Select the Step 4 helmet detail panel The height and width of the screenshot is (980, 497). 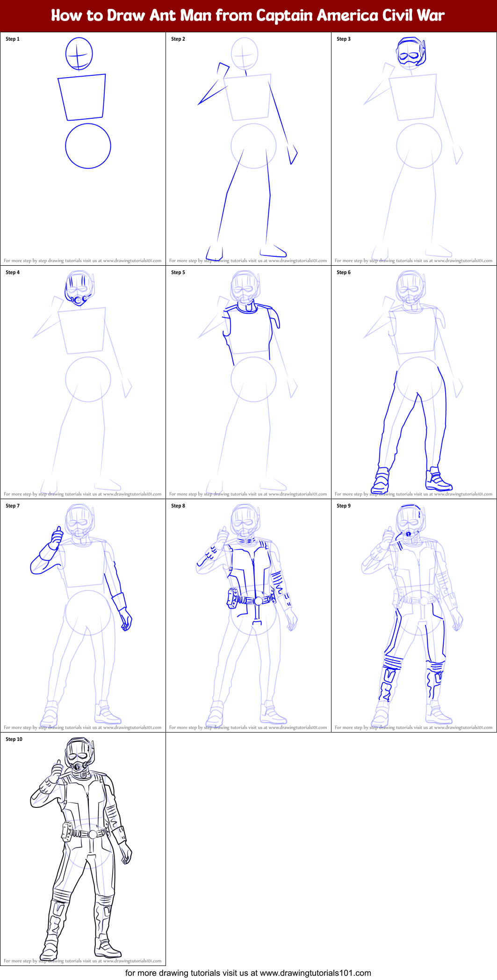pos(83,382)
